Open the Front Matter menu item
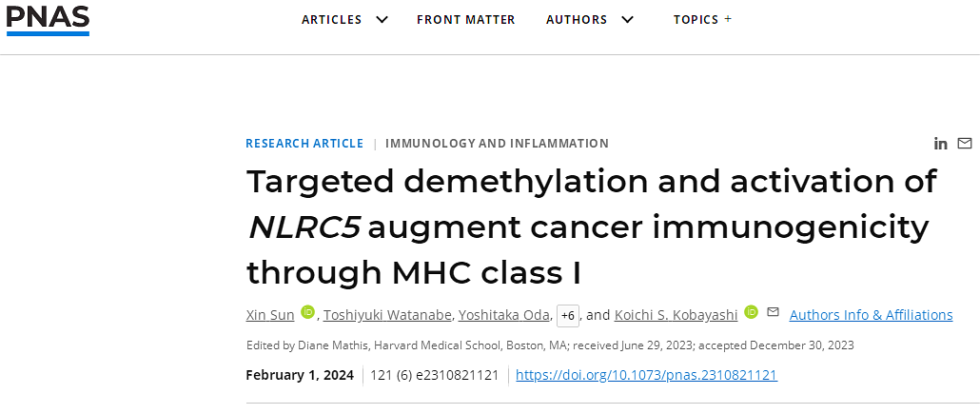 click(466, 19)
